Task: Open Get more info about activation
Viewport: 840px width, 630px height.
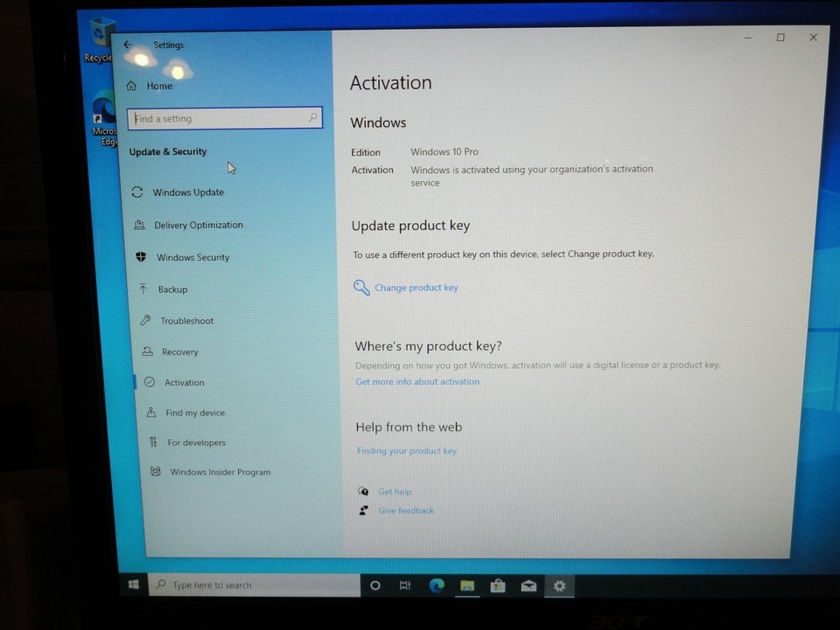Action: [x=417, y=381]
